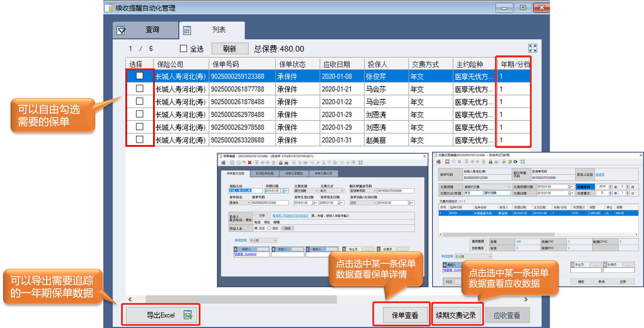Click the 续期交费记录 button

coord(456,315)
